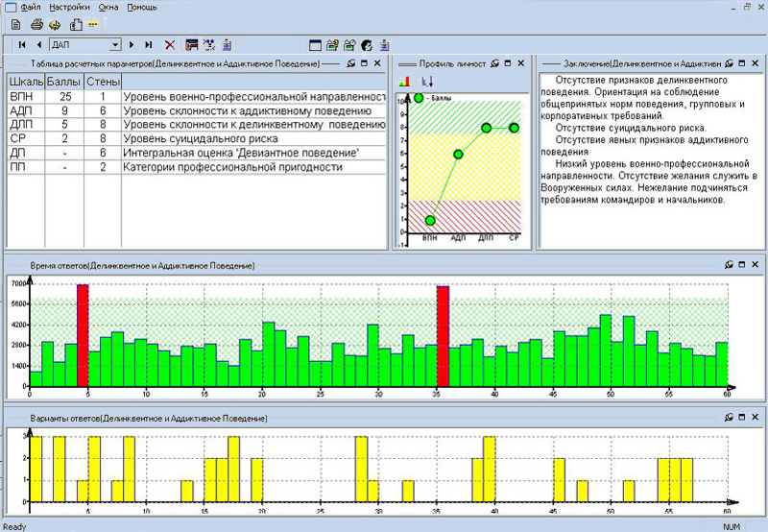Go to the previous record arrow

(x=38, y=44)
